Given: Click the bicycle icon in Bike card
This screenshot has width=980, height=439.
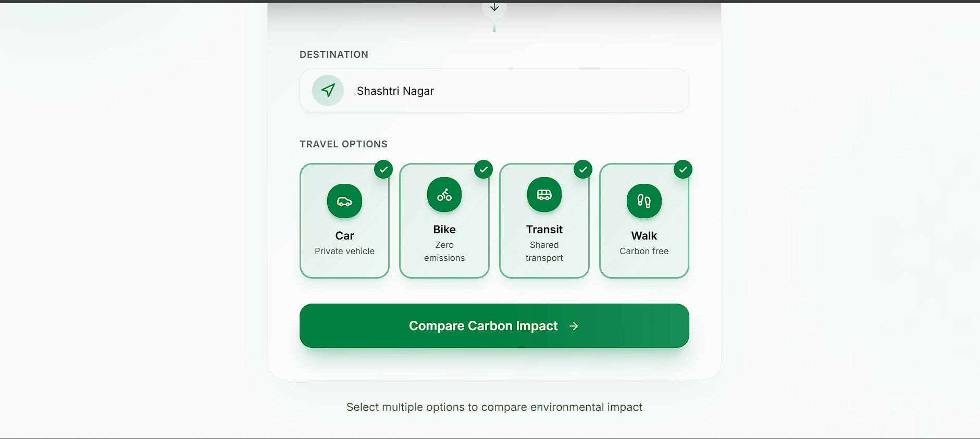Looking at the screenshot, I should click(x=444, y=195).
